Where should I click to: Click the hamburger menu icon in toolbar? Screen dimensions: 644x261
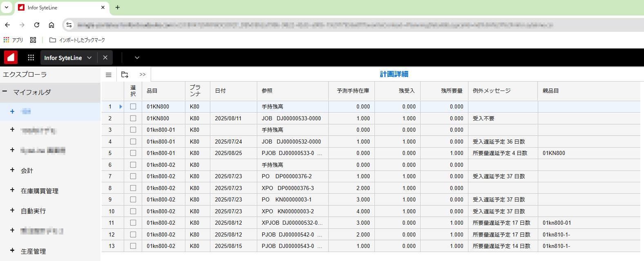click(109, 75)
